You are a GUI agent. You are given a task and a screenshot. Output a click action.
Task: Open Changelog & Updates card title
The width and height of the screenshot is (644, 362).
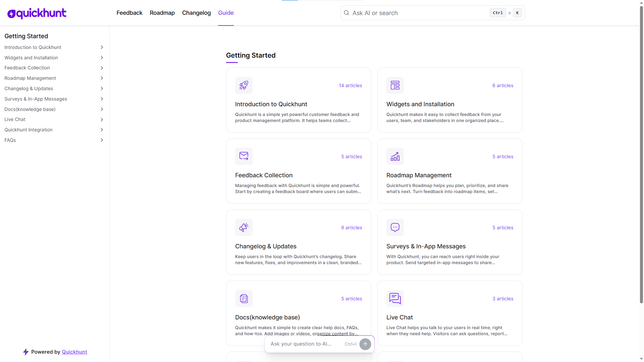click(266, 246)
